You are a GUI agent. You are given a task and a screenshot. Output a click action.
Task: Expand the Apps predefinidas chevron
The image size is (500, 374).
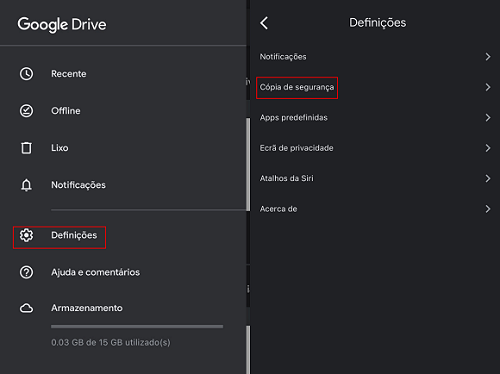coord(488,117)
